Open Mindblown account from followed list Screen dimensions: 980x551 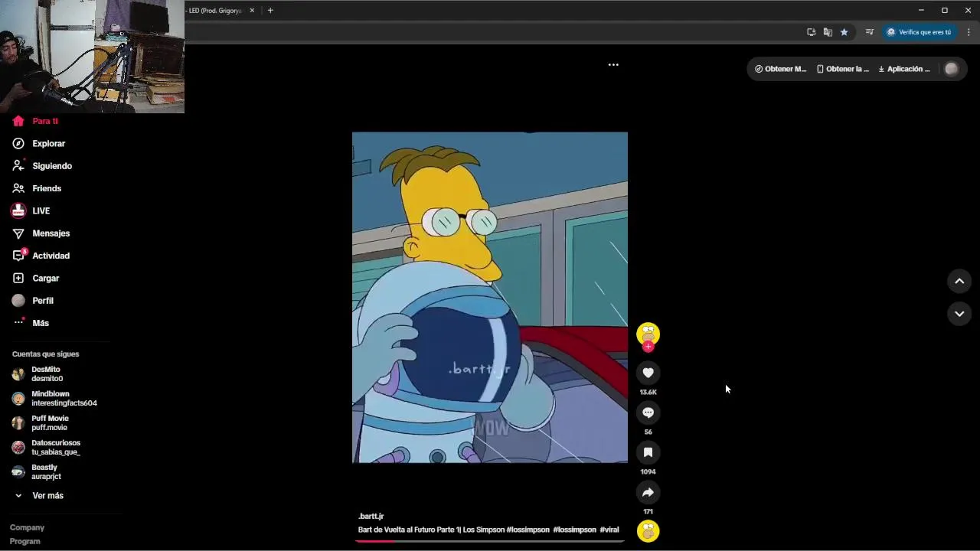coord(55,399)
